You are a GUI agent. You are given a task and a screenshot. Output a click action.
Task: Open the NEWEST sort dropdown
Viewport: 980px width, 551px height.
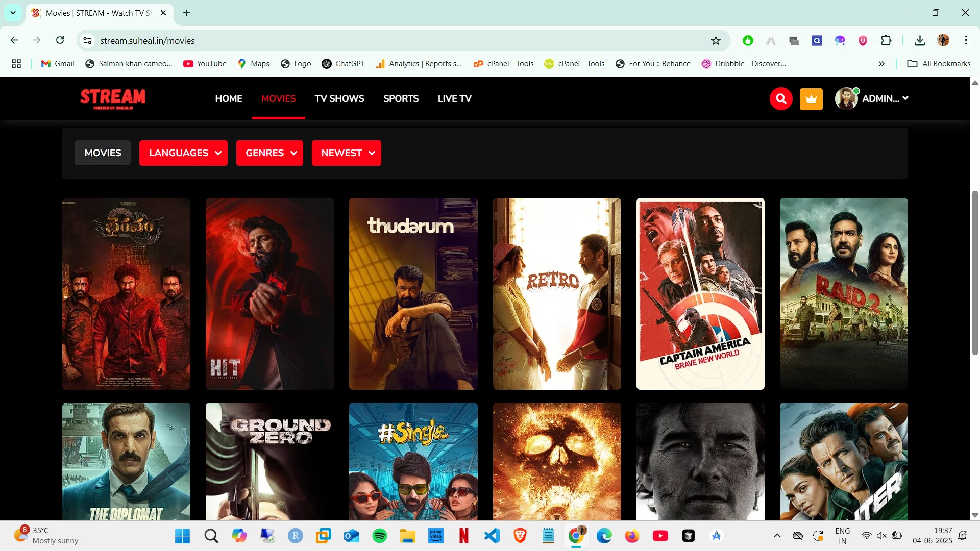(x=346, y=153)
